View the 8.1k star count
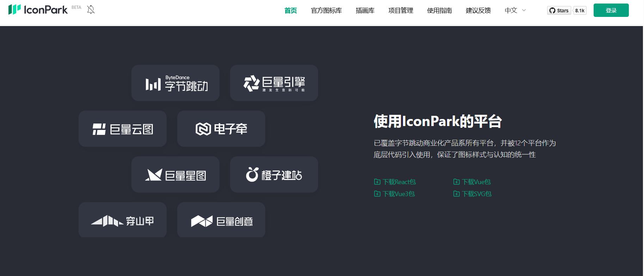The height and width of the screenshot is (276, 644). pos(580,11)
